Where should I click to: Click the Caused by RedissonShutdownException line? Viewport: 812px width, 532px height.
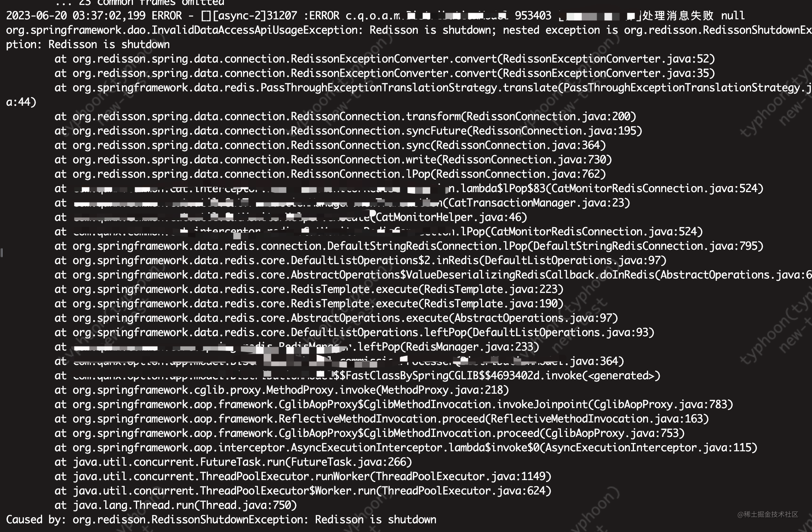[221, 519]
